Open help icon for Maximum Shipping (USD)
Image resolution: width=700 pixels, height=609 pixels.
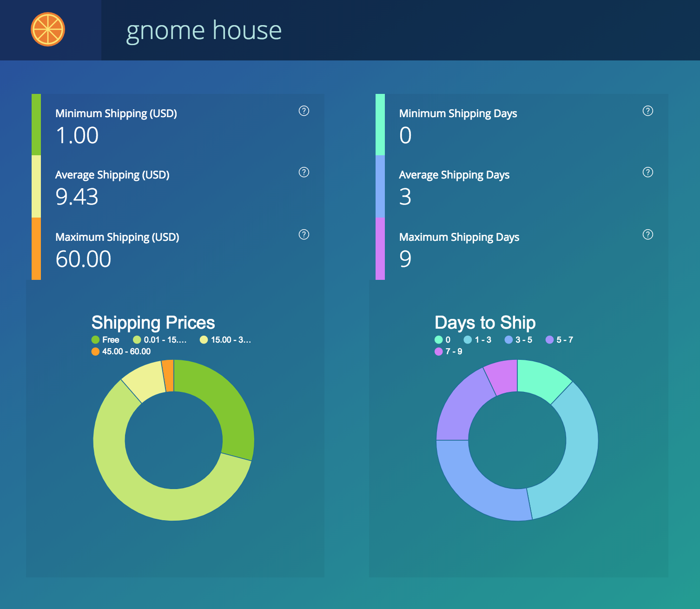coord(304,234)
